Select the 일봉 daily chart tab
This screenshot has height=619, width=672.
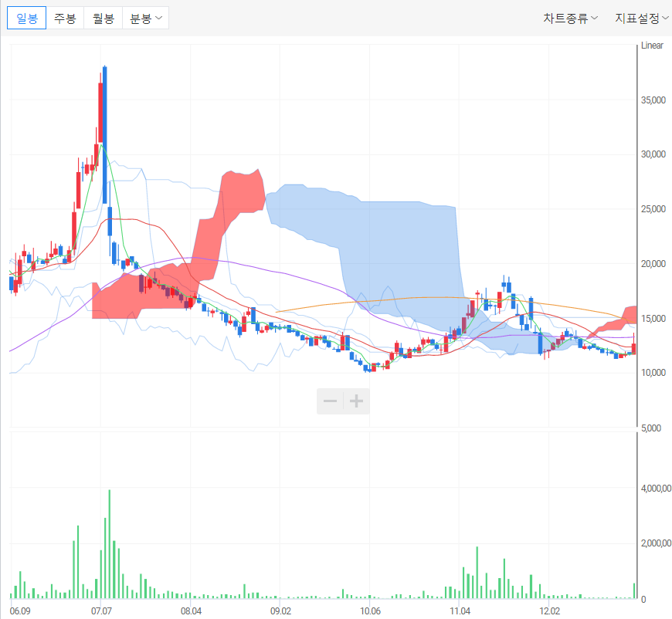(26, 18)
